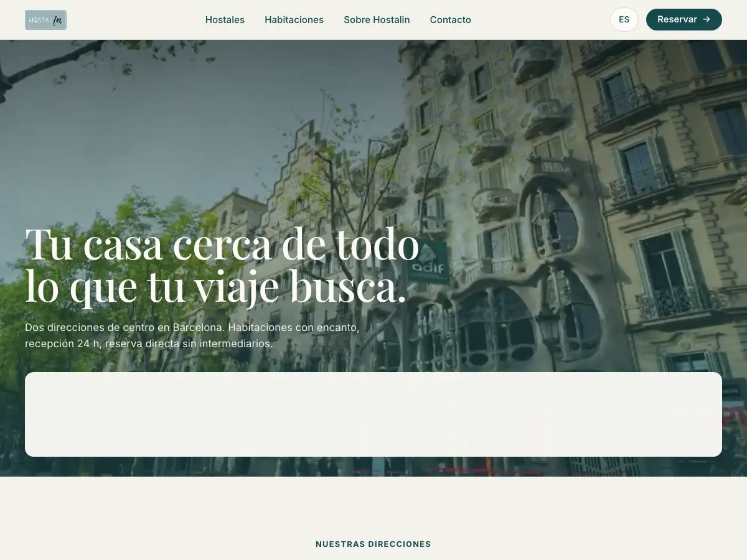The height and width of the screenshot is (560, 747).
Task: Switch language with ES button
Action: click(624, 19)
